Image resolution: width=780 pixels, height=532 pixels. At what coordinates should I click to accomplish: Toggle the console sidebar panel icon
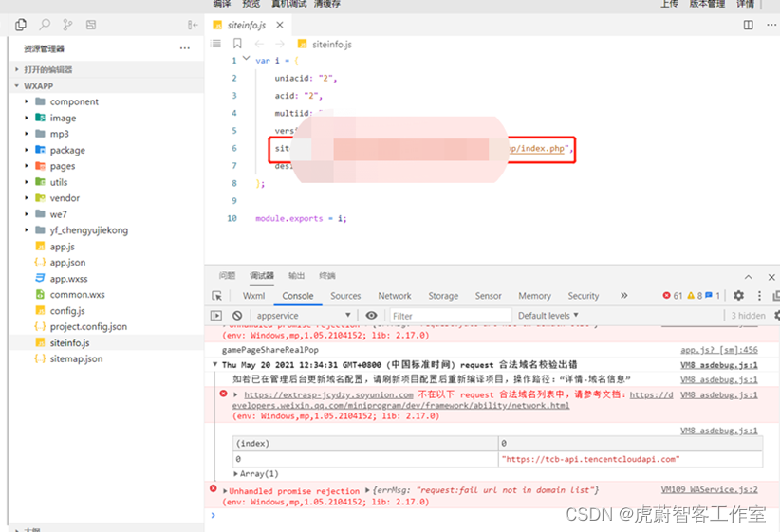[x=216, y=315]
